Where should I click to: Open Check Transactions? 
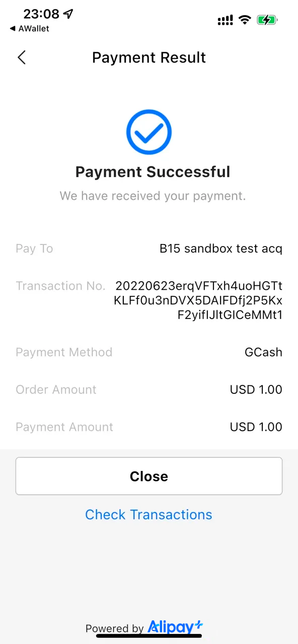point(148,515)
